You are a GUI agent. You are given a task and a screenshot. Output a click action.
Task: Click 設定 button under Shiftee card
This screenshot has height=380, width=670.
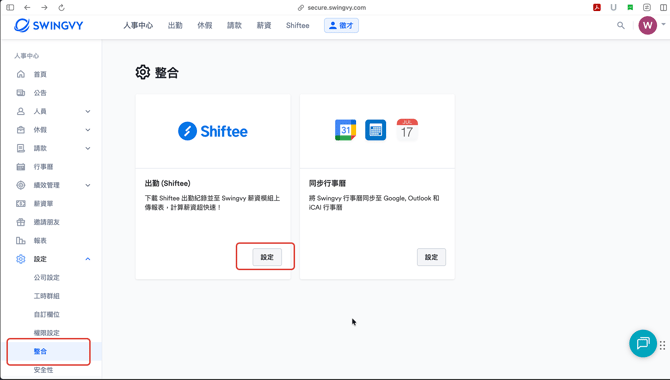coord(267,257)
